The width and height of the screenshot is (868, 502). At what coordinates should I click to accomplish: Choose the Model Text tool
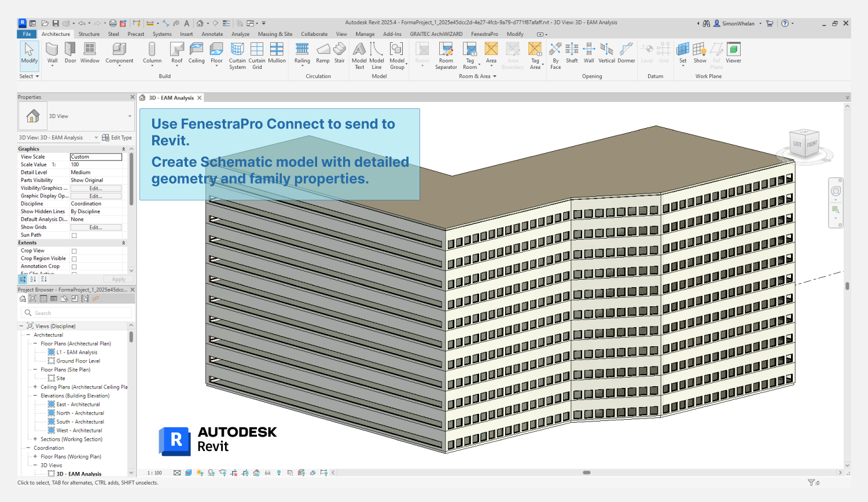pos(359,56)
